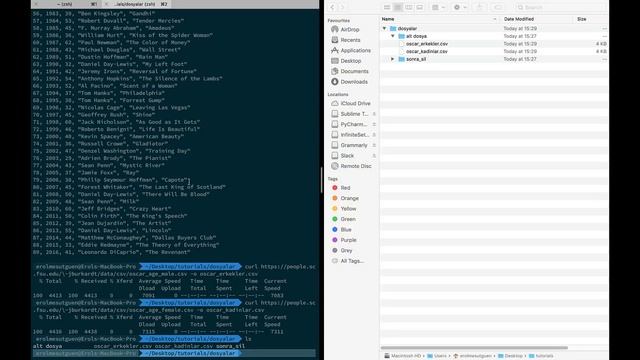
Task: Filter by the Purple tag
Action: click(344, 240)
